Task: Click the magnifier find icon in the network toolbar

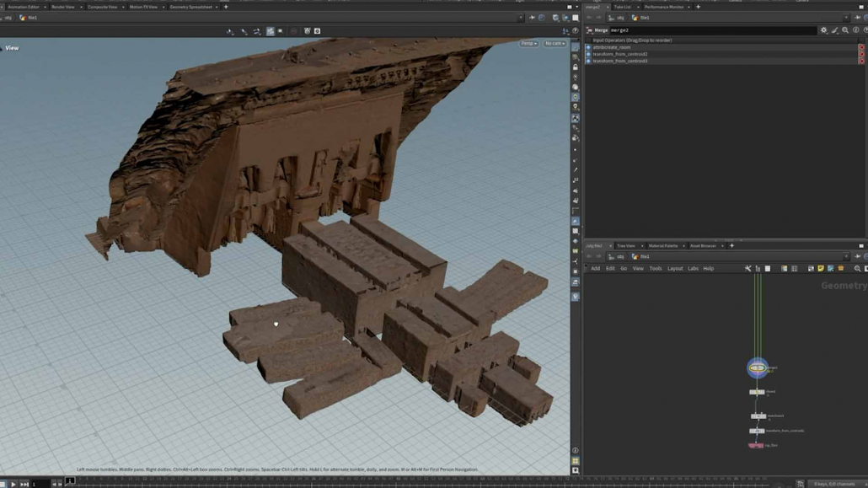Action: 857,269
